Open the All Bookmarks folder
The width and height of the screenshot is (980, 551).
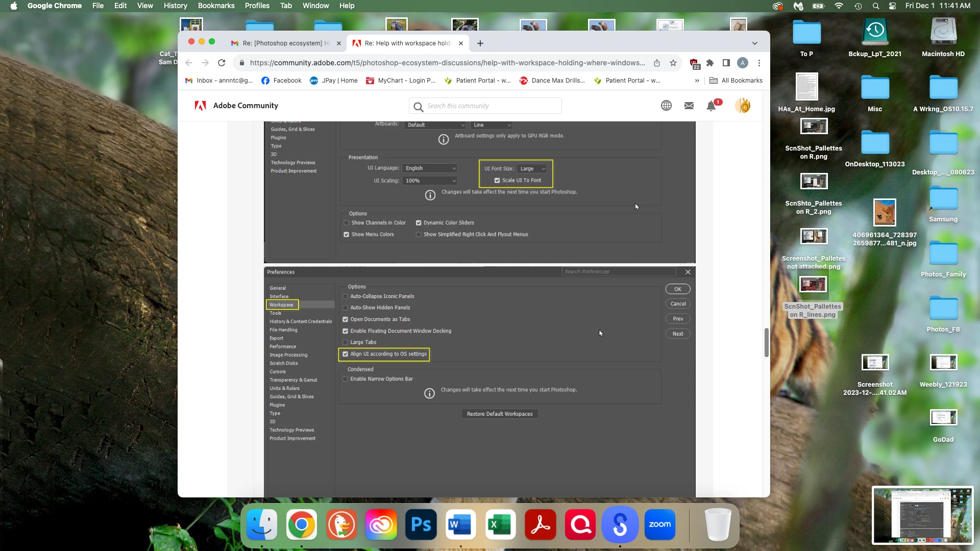(x=736, y=81)
